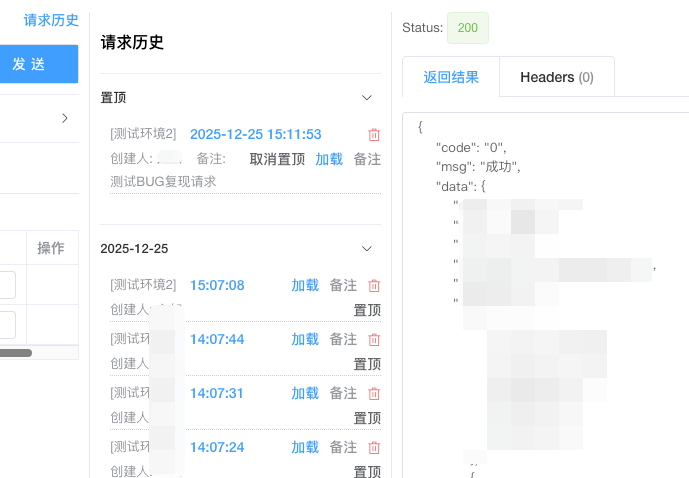
Task: Open the Headers (0) tab
Action: click(556, 77)
